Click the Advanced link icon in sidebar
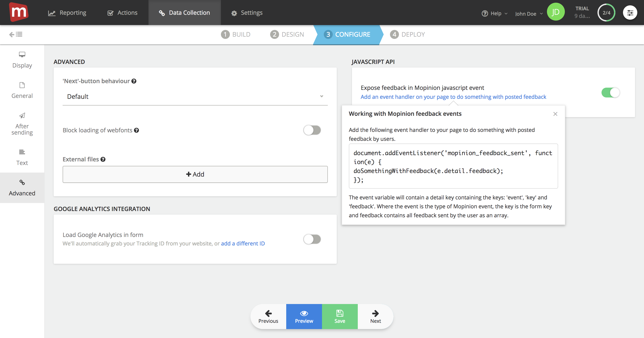Image resolution: width=644 pixels, height=338 pixels. [22, 182]
